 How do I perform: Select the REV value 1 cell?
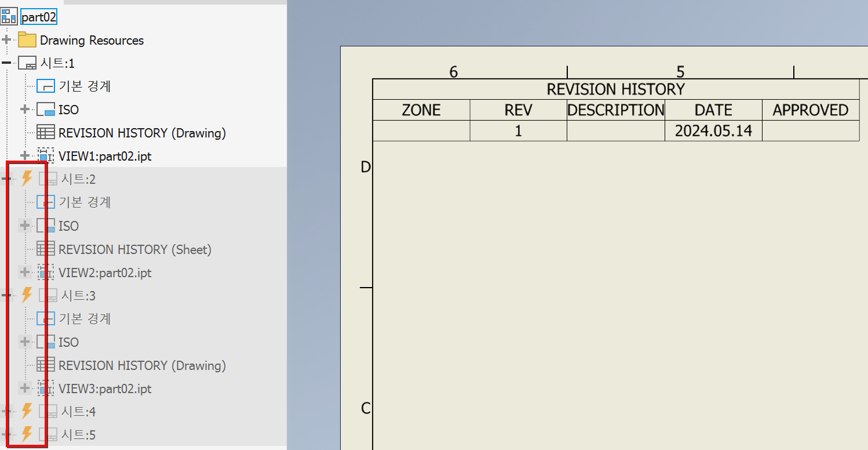click(517, 130)
